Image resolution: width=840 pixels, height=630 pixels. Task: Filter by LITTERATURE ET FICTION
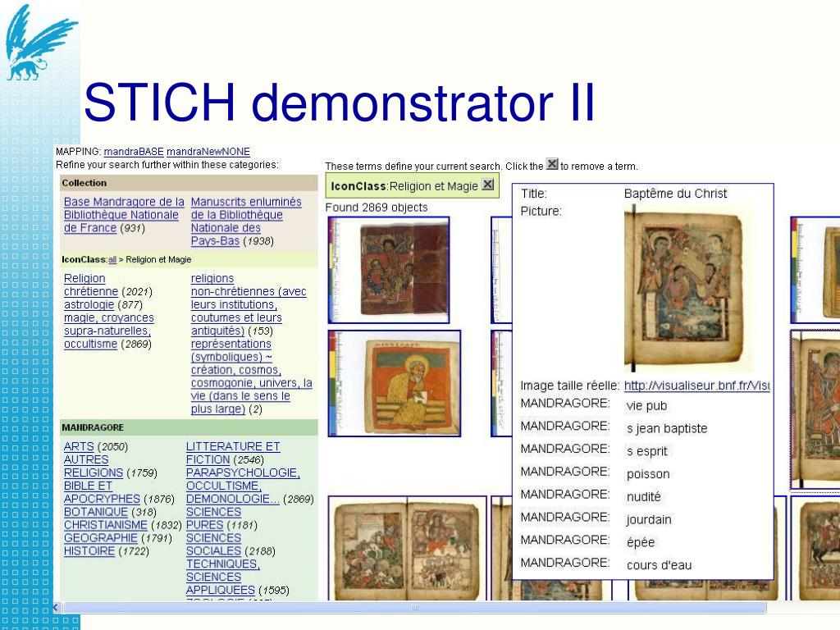click(x=233, y=453)
